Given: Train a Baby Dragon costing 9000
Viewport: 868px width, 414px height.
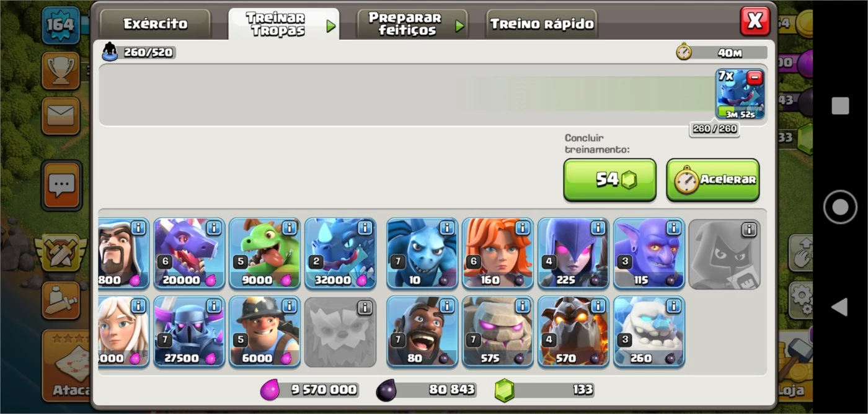Looking at the screenshot, I should [265, 253].
